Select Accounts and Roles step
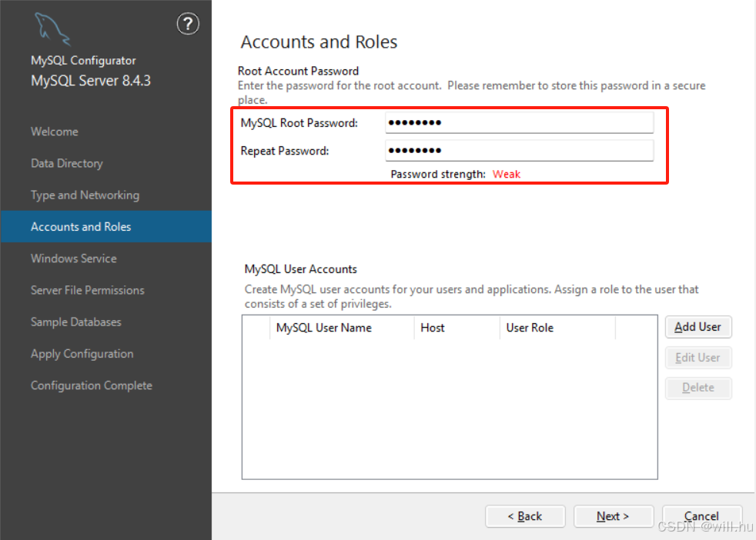This screenshot has height=540, width=756. (106, 226)
